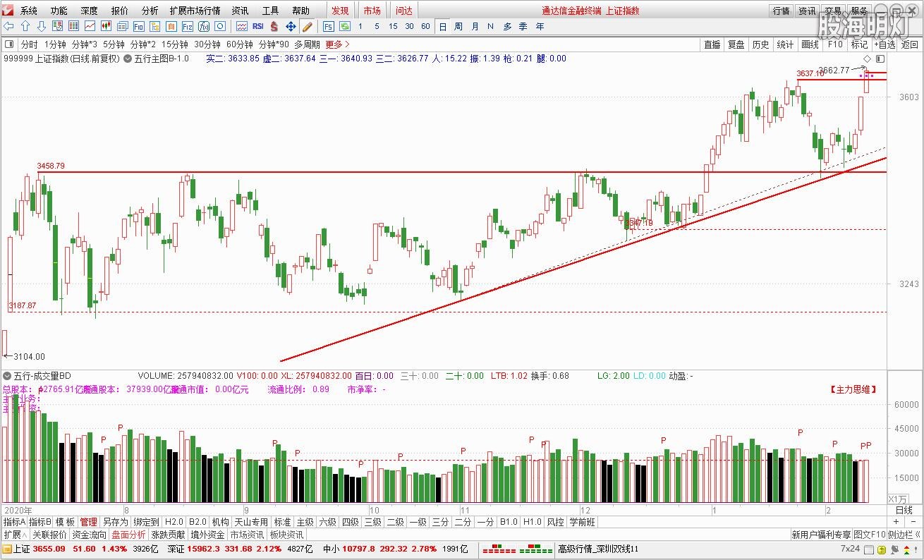Click the back arrow toolbar icon
This screenshot has height=560, width=924.
point(9,26)
